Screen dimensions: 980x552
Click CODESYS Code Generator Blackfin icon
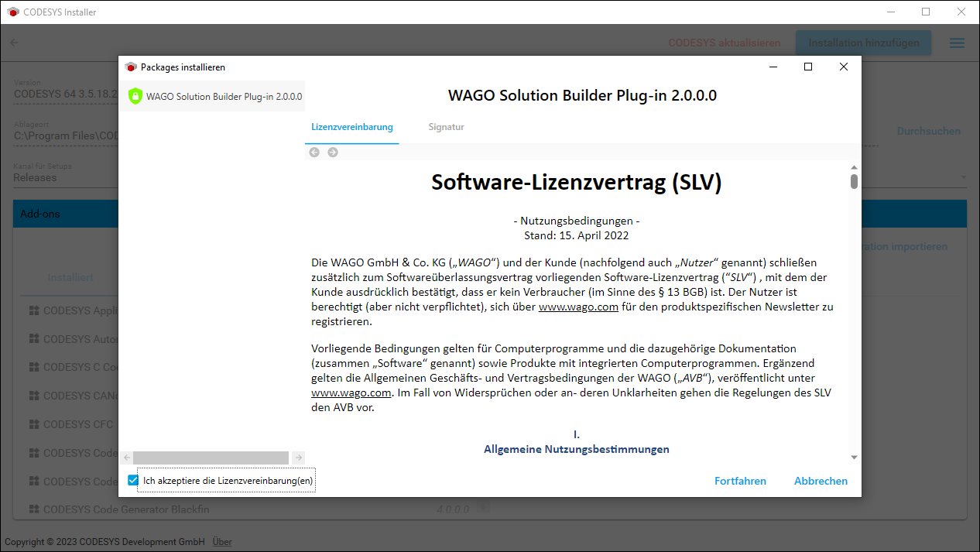pyautogui.click(x=34, y=509)
